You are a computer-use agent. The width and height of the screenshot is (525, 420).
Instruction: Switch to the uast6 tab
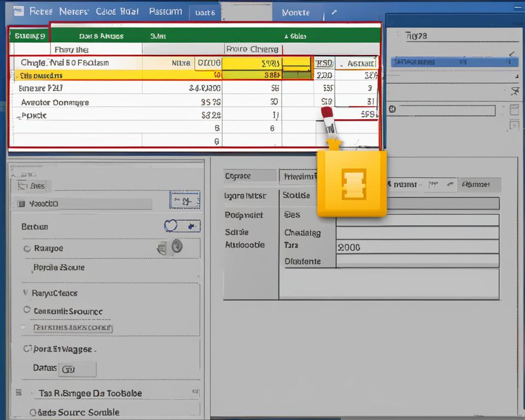click(205, 11)
